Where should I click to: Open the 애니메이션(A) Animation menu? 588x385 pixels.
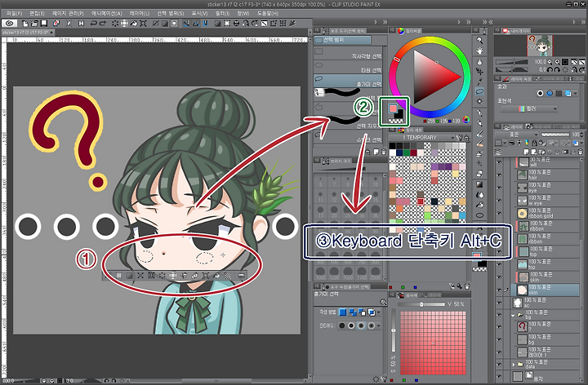pos(107,13)
